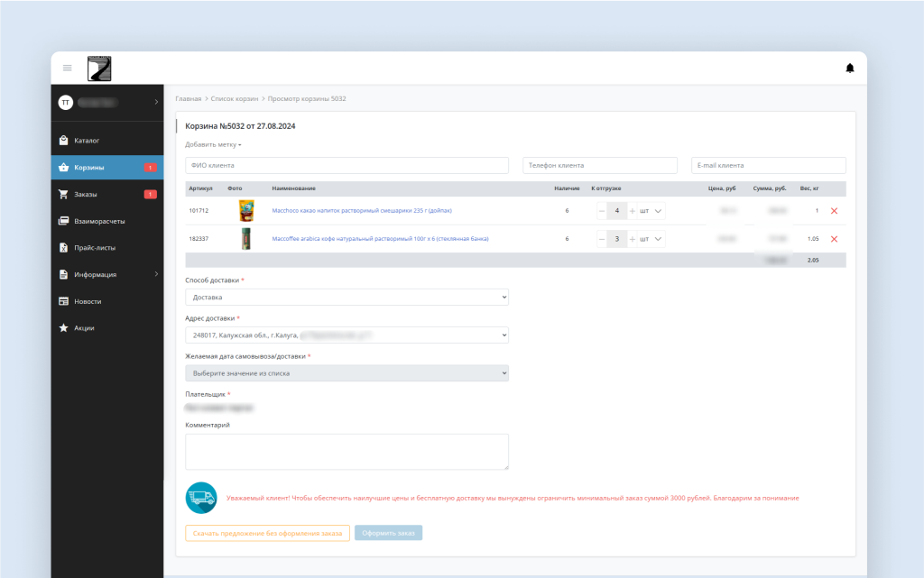Open unit dropdown for article 101712
This screenshot has width=924, height=578.
pyautogui.click(x=651, y=211)
